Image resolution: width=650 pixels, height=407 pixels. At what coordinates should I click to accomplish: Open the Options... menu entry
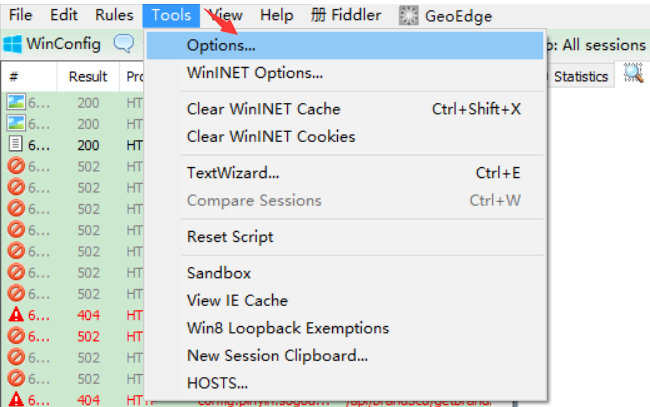pyautogui.click(x=221, y=45)
